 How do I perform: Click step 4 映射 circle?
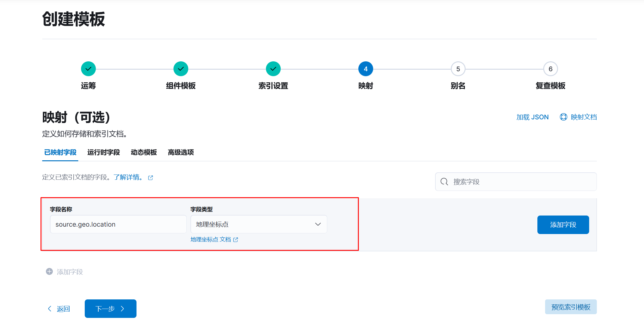pos(366,69)
